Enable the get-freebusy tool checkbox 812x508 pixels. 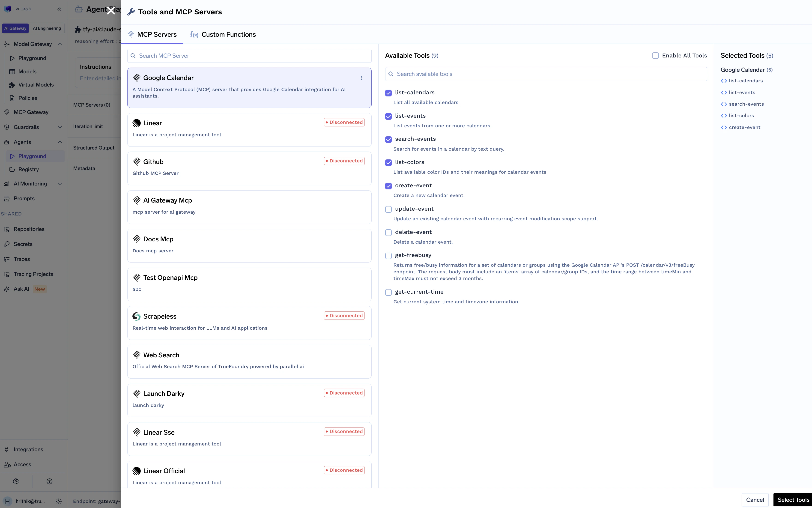(x=388, y=256)
